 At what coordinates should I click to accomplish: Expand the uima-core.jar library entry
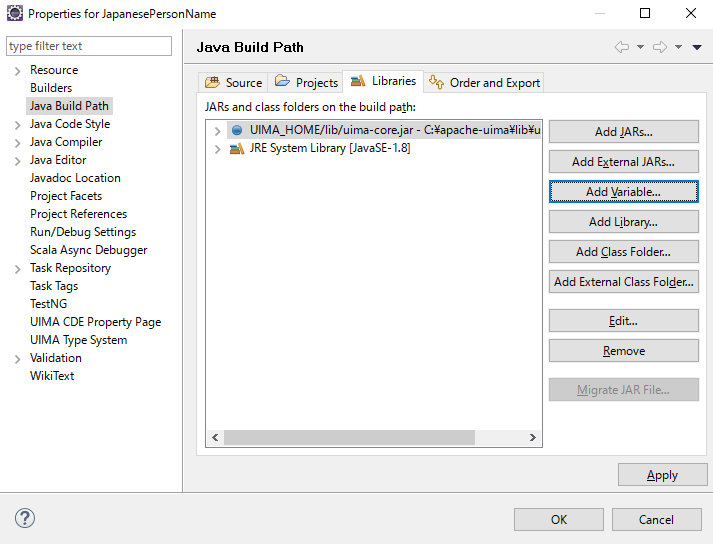tap(217, 131)
